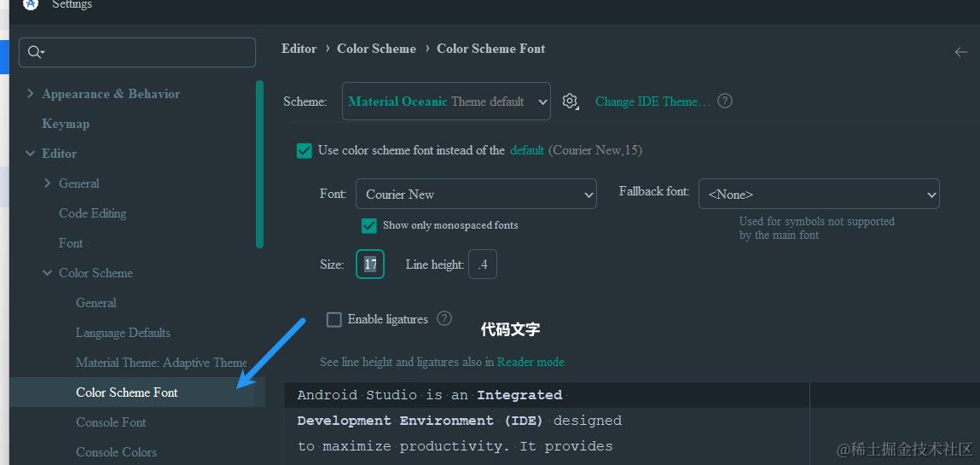
Task: Click the Line height field
Action: [483, 264]
